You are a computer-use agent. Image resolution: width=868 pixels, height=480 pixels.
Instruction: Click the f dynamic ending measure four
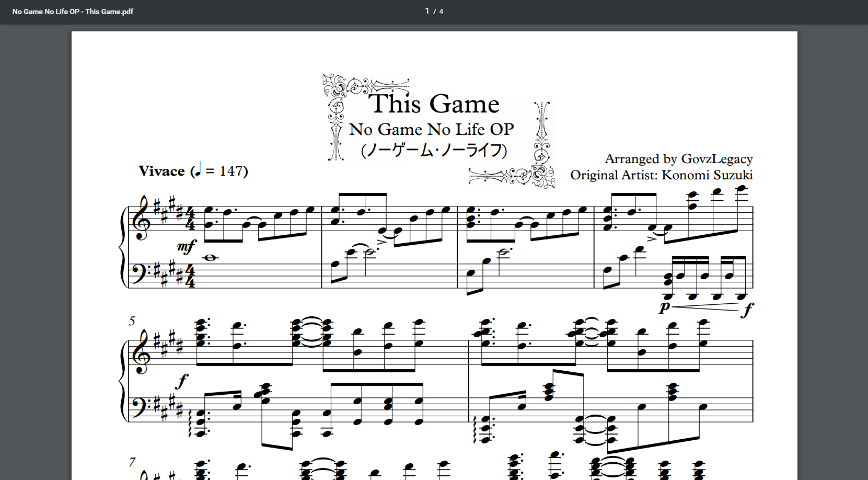(748, 310)
